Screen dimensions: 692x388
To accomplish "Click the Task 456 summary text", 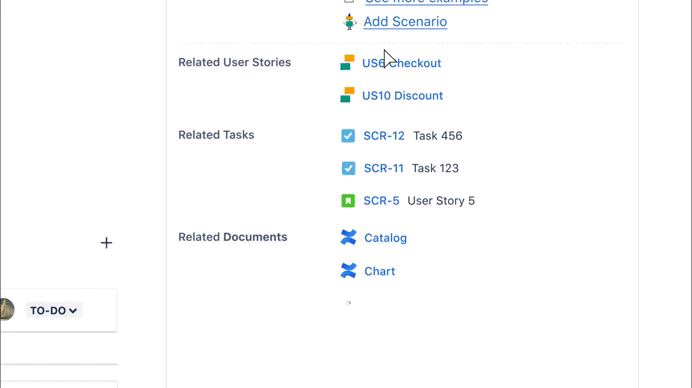I will coord(437,136).
